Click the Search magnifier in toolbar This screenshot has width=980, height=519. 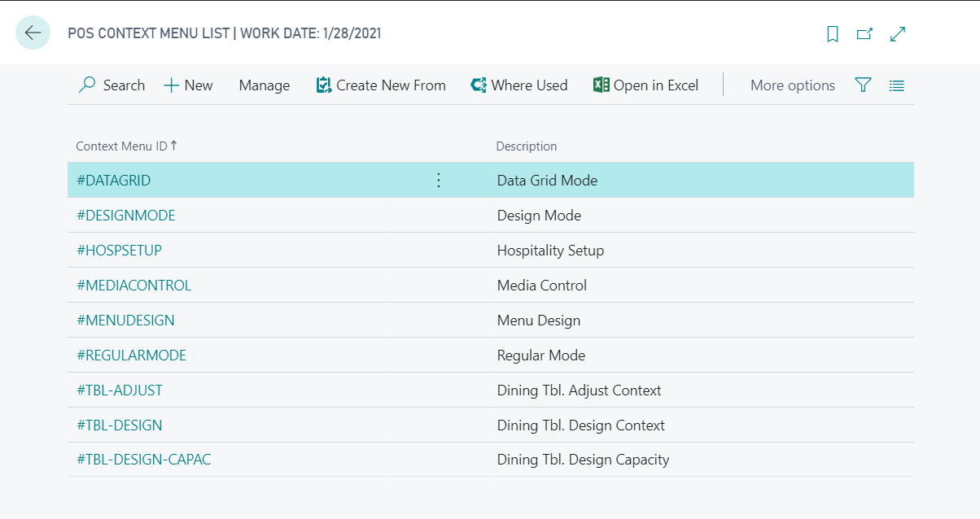coord(112,85)
